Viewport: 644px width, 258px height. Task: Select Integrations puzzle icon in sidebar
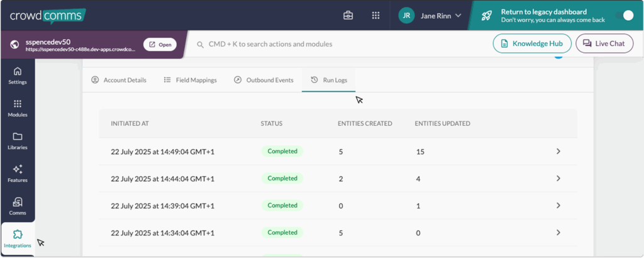coord(18,238)
